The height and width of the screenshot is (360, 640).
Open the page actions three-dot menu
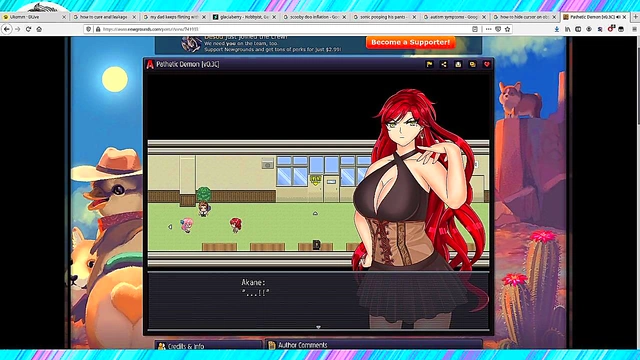[x=488, y=29]
